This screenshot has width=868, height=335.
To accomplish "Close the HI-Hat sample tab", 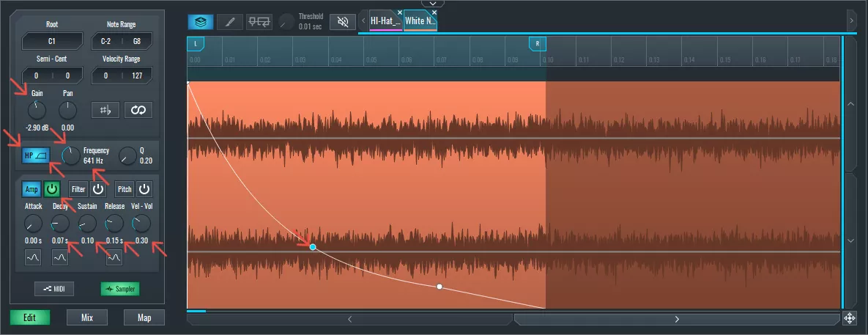I will click(x=400, y=12).
